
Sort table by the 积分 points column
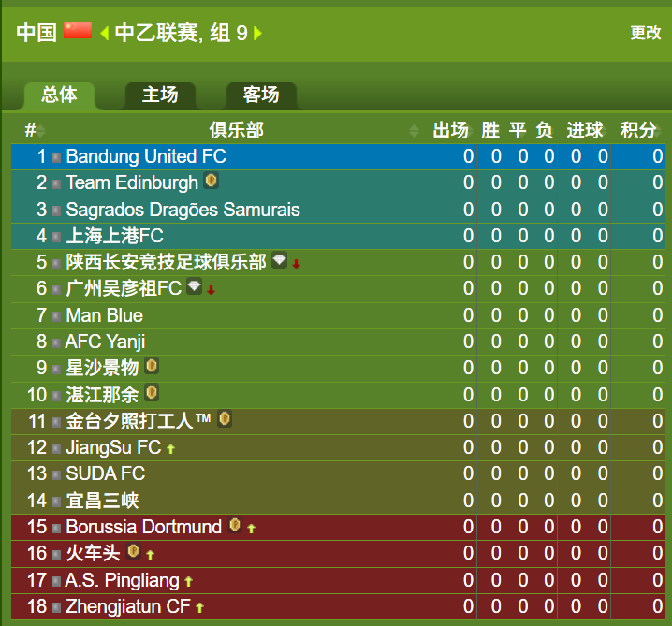[638, 130]
